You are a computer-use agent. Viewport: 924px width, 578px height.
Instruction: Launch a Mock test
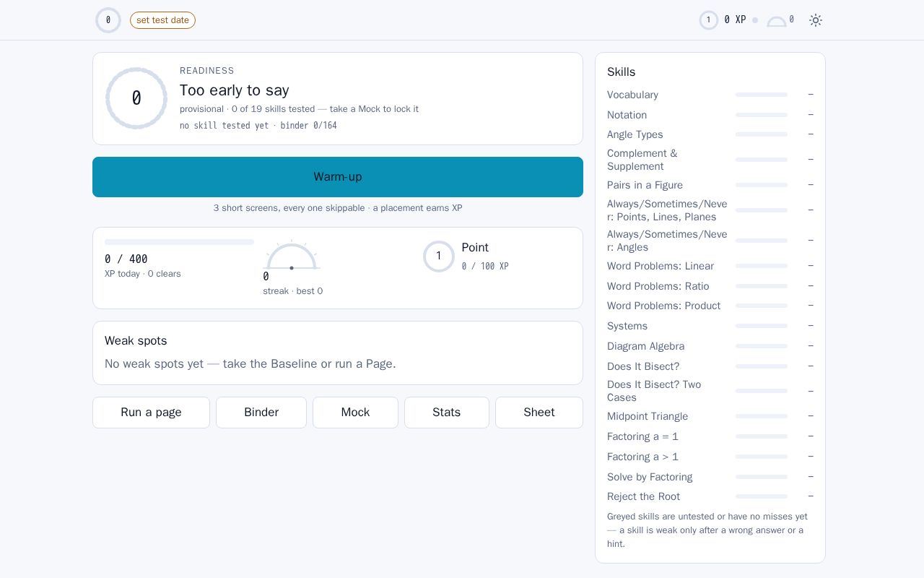[x=355, y=413]
